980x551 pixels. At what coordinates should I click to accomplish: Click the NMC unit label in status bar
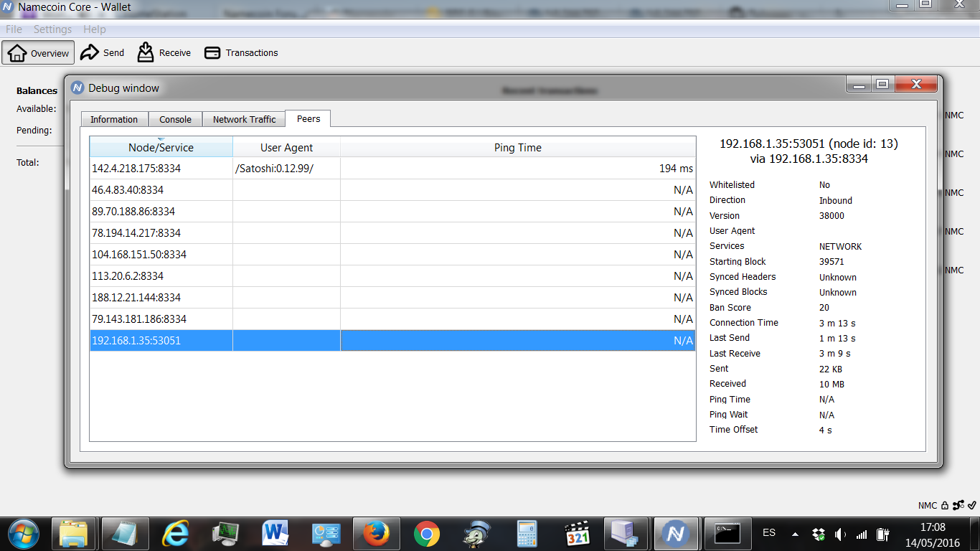[x=928, y=505]
